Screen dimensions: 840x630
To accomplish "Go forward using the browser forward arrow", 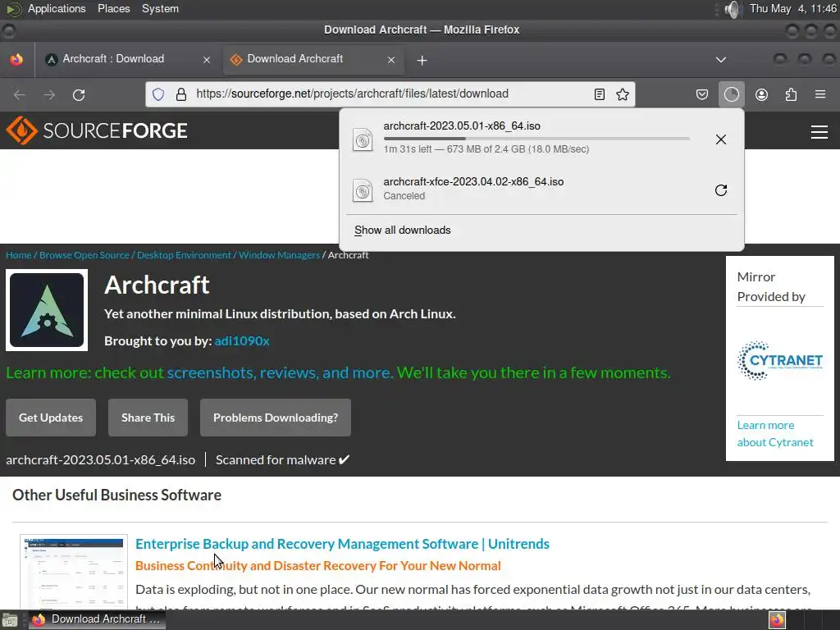I will 49,95.
